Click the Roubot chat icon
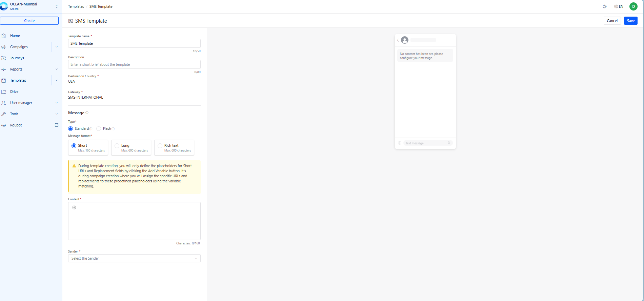Screen dimensions: 644x301 [x=4, y=125]
